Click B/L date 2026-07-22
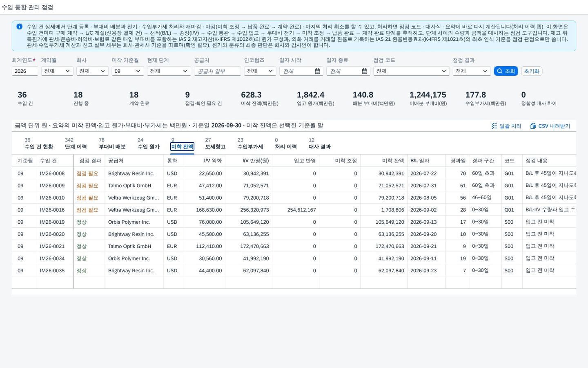Viewport: 588px width, 368px height. point(423,173)
